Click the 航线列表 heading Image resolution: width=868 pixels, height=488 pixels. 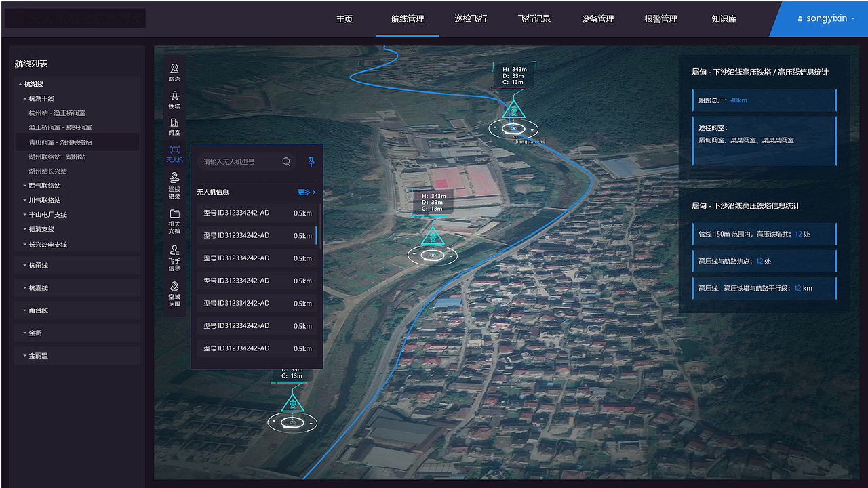coord(31,64)
